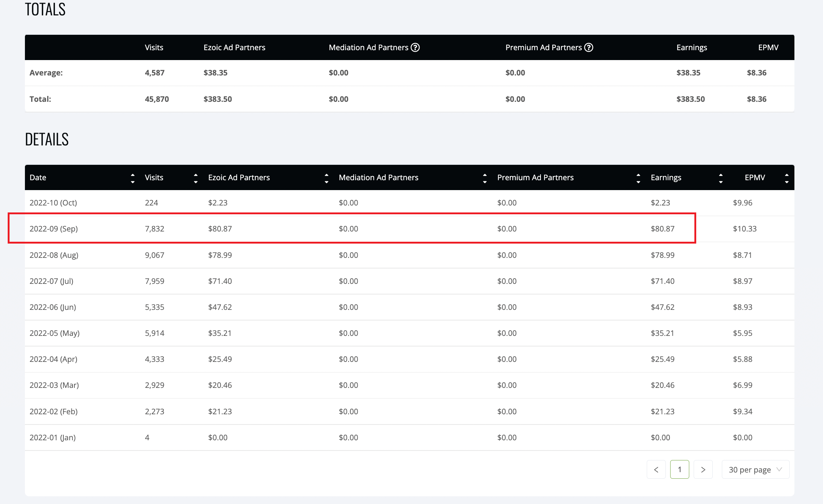Click the 2022-10 (Oct) date cell

tap(53, 203)
